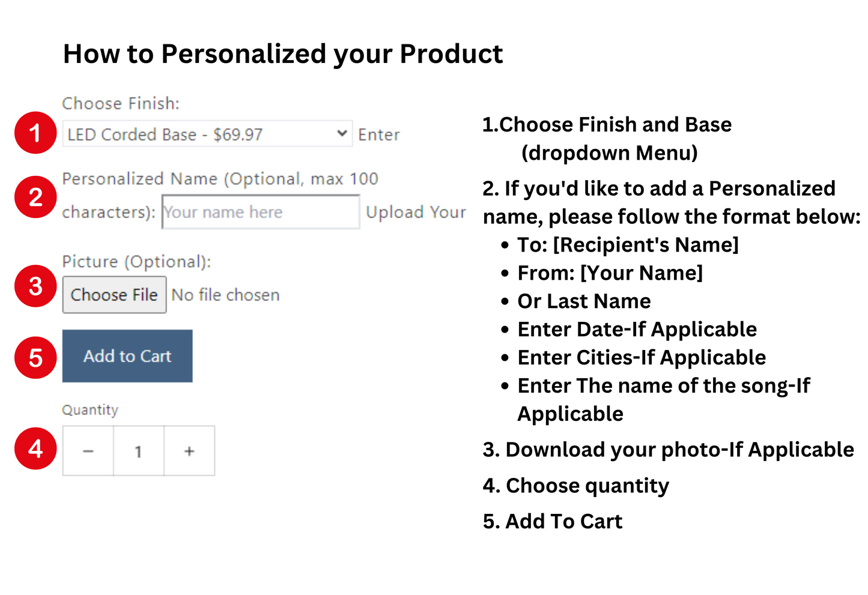Click the dropdown arrow beside LED Corded Base
The height and width of the screenshot is (595, 868).
(x=342, y=133)
